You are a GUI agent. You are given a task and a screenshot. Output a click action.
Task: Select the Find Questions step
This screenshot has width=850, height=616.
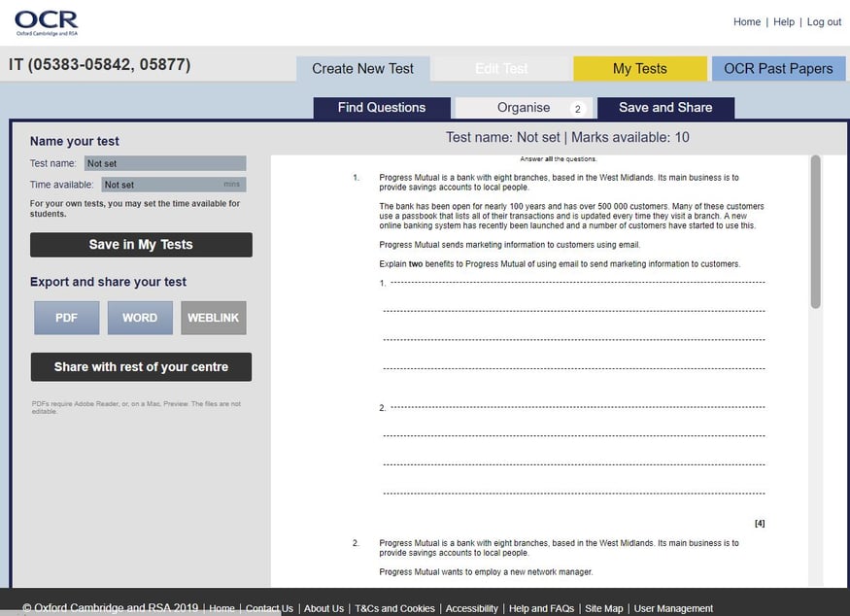382,108
